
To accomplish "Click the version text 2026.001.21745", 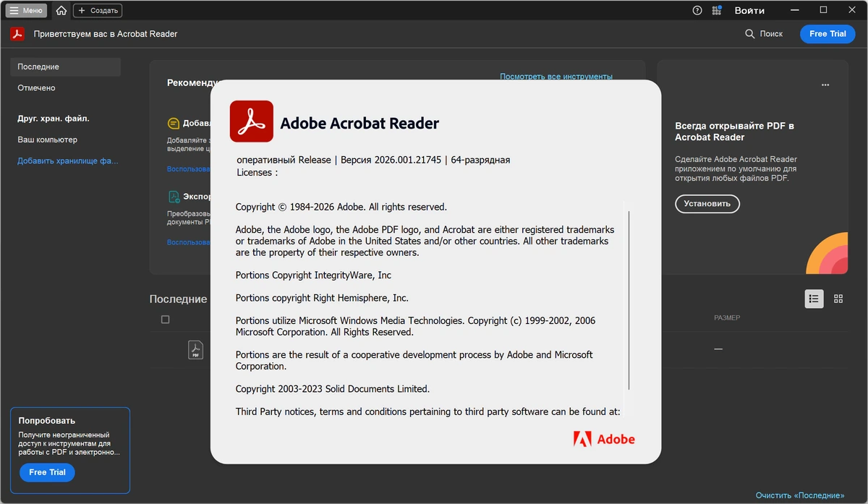I will point(408,160).
